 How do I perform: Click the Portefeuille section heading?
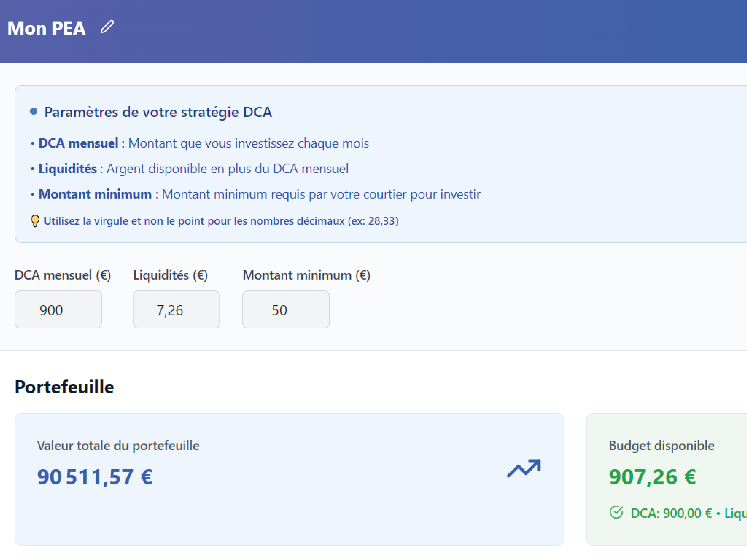pyautogui.click(x=64, y=387)
